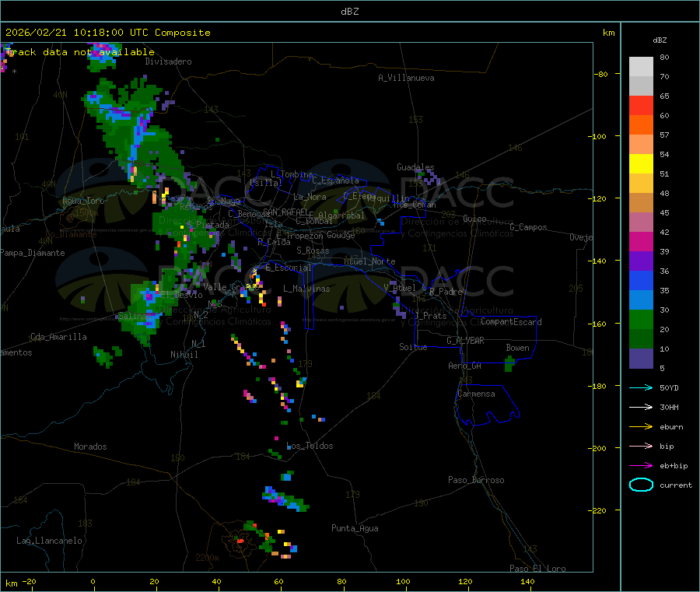This screenshot has width=700, height=592.
Task: Click the 48 dBZ gold color band
Action: [641, 183]
